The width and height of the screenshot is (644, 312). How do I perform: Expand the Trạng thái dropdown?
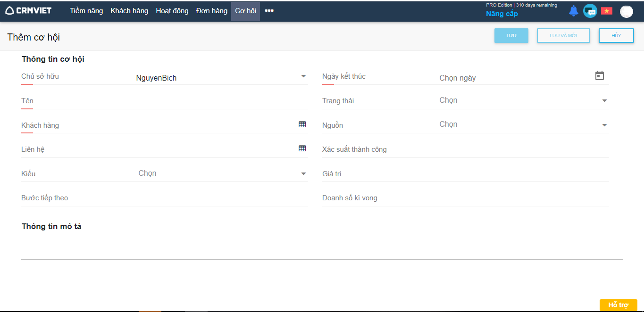(x=604, y=100)
